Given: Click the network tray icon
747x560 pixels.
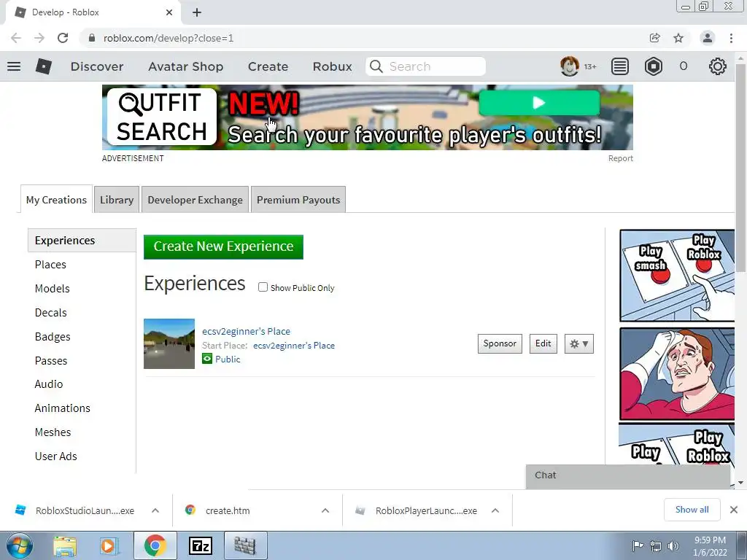Looking at the screenshot, I should pyautogui.click(x=656, y=545).
